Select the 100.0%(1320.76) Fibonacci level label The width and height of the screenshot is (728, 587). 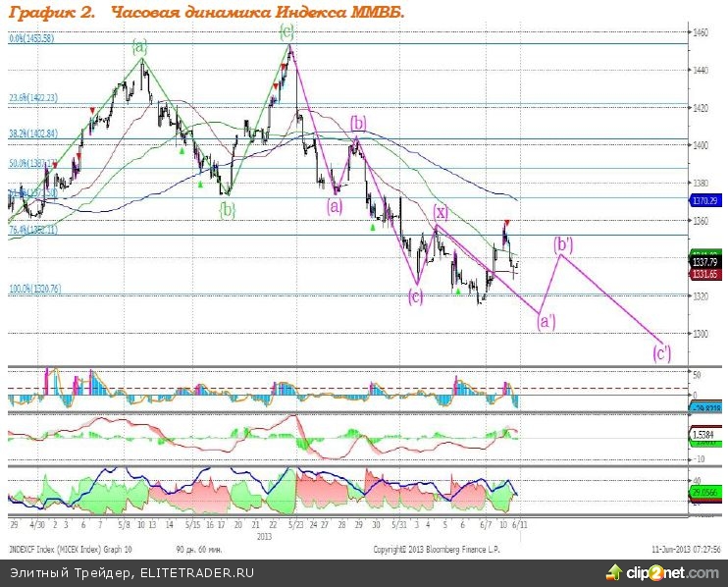(35, 289)
